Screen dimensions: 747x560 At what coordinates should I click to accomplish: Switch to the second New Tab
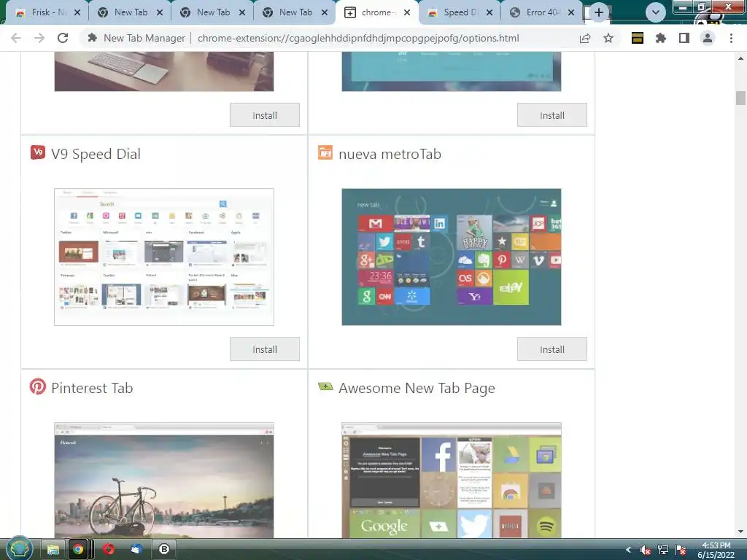click(212, 12)
